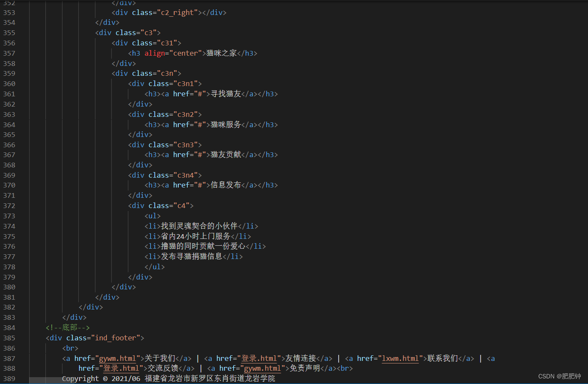Click list item text 省内24小时上门服务
Viewport: 588px width, 384px height.
(196, 236)
